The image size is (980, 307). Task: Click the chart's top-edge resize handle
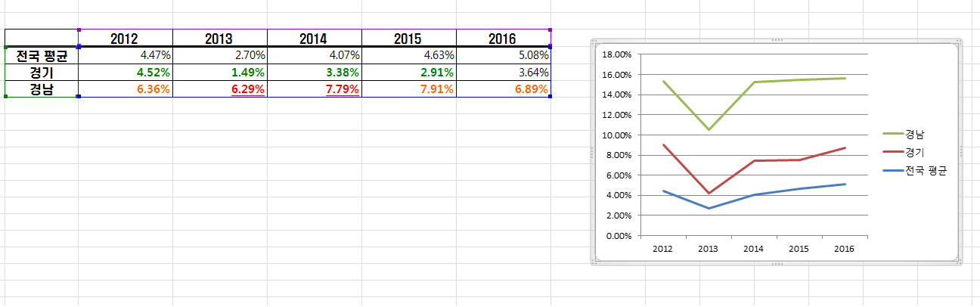[x=777, y=39]
